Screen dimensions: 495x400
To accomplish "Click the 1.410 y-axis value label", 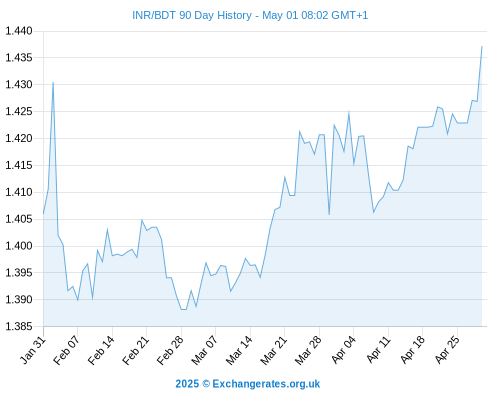I will coord(19,192).
